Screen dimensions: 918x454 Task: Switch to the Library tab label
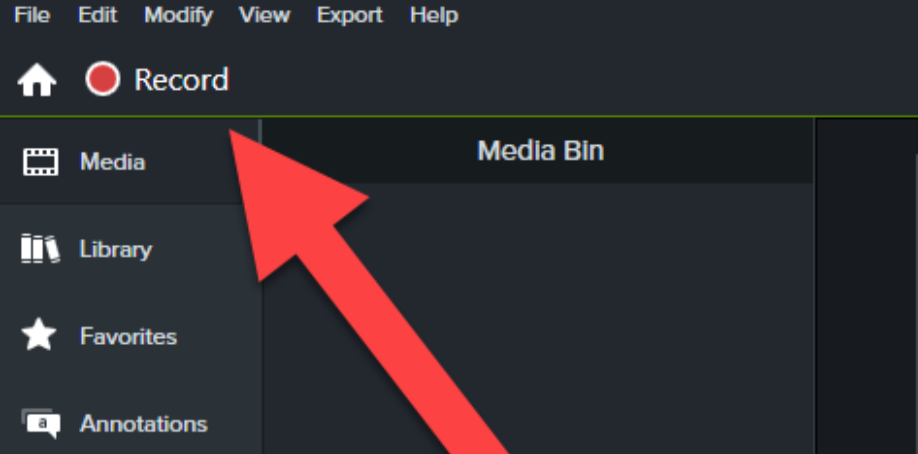click(116, 250)
